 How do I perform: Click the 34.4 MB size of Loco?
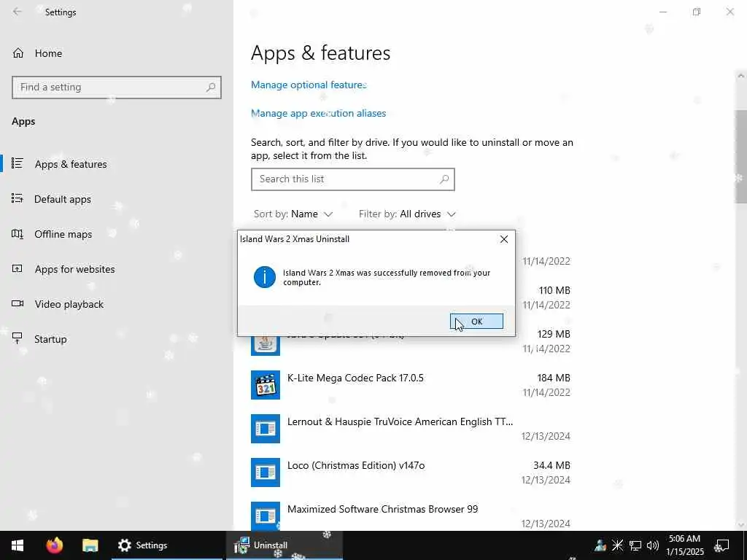(x=551, y=465)
